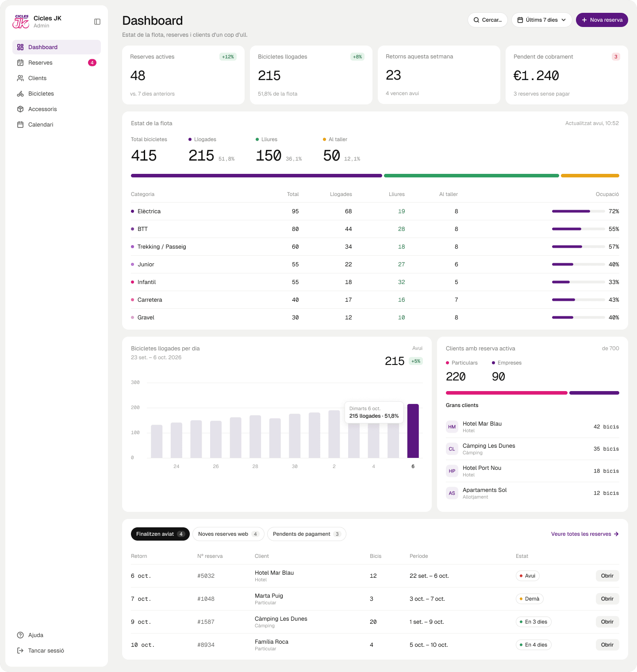637x672 pixels.
Task: Click the Bicicletes llogades card
Action: pos(311,75)
